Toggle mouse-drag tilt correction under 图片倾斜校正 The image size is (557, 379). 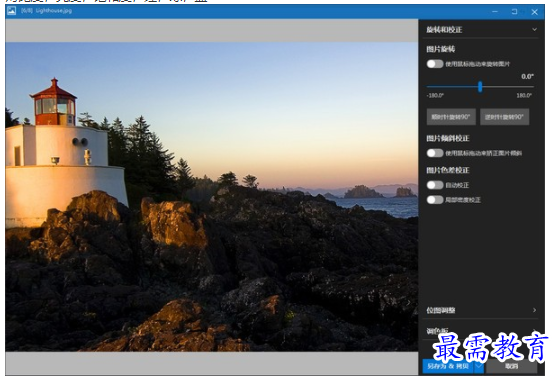tap(435, 153)
